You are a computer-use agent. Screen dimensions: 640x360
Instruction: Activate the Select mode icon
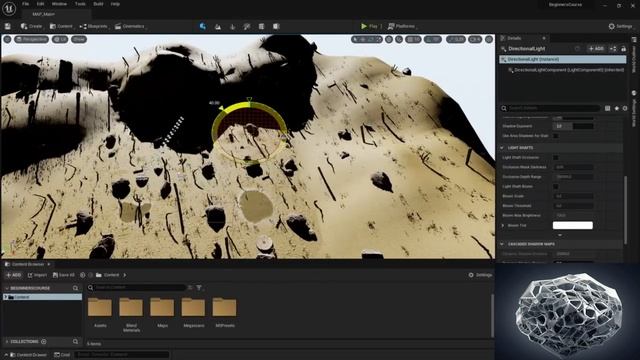203,26
